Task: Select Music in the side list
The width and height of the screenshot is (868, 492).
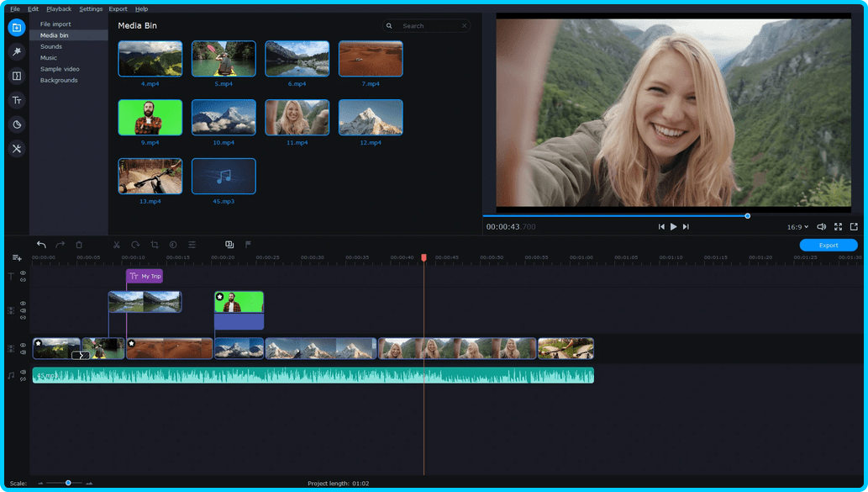Action: [69, 58]
